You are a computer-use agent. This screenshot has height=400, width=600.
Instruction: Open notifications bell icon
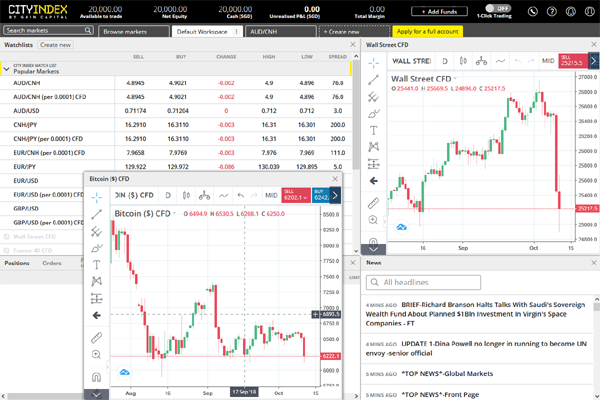point(571,11)
